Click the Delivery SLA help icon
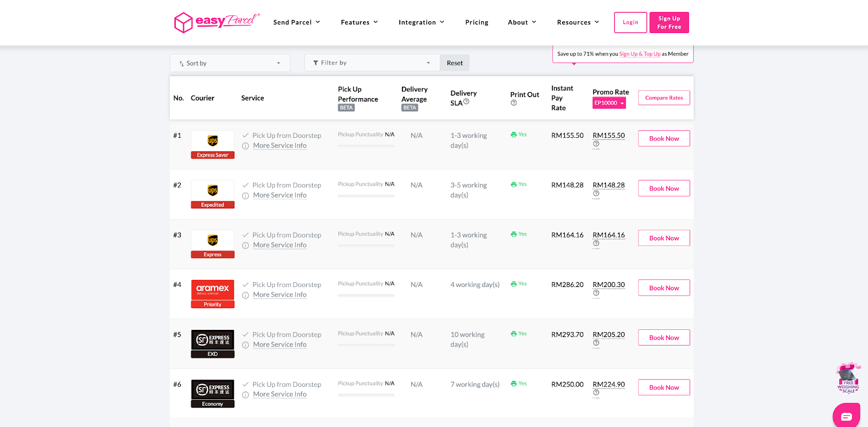Image resolution: width=868 pixels, height=427 pixels. coord(466,101)
